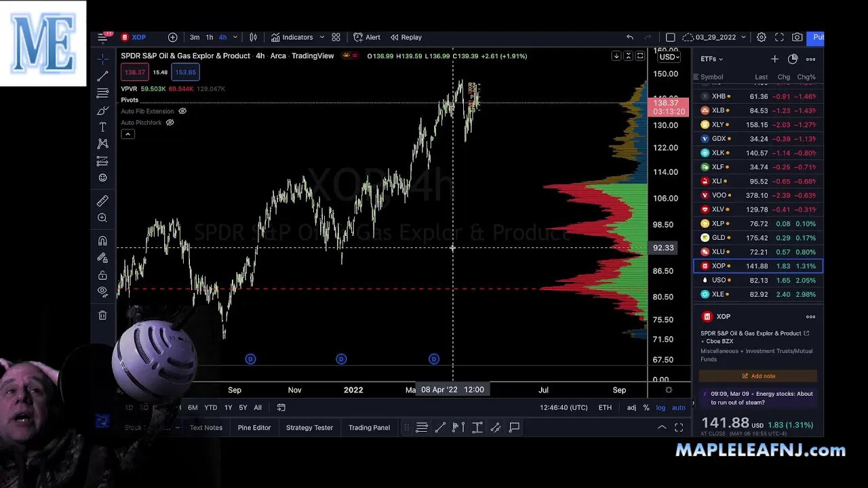Toggle magnet mode
This screenshot has height=488, width=868.
[x=102, y=241]
